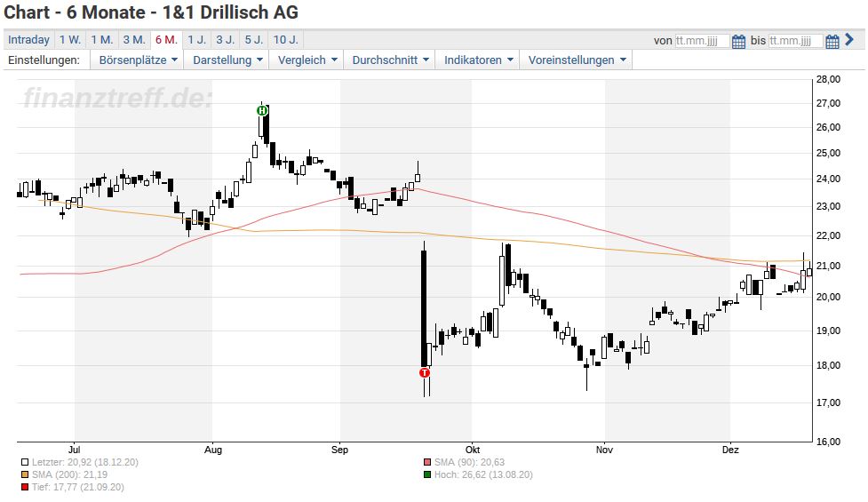Click 'Hoch: 26,62 (13.08.20)' legend text
The height and width of the screenshot is (502, 868).
pos(483,474)
